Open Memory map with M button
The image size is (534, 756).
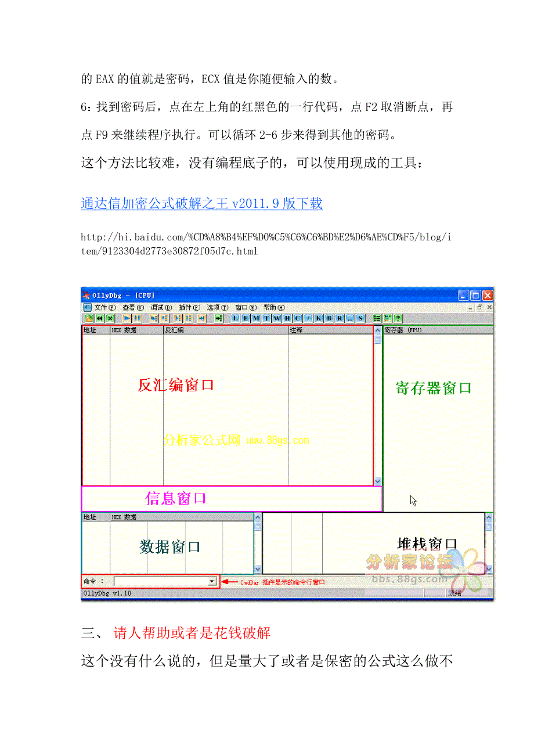coord(256,318)
